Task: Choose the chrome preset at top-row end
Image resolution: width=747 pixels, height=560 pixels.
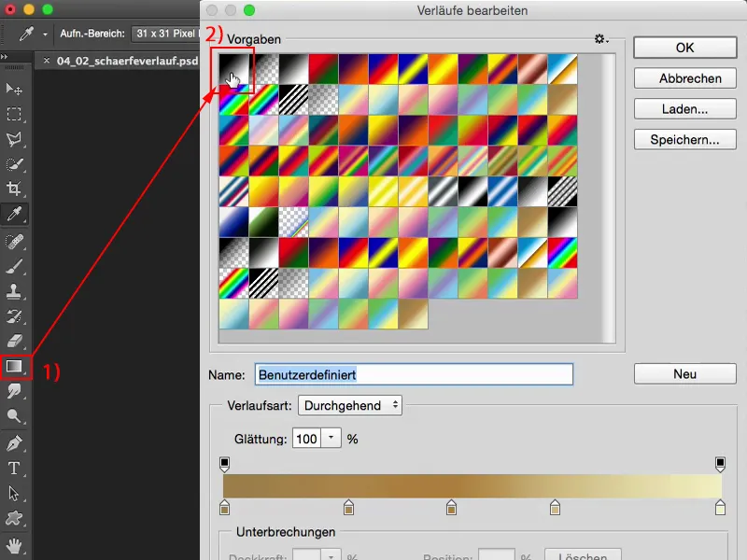Action: (562, 69)
